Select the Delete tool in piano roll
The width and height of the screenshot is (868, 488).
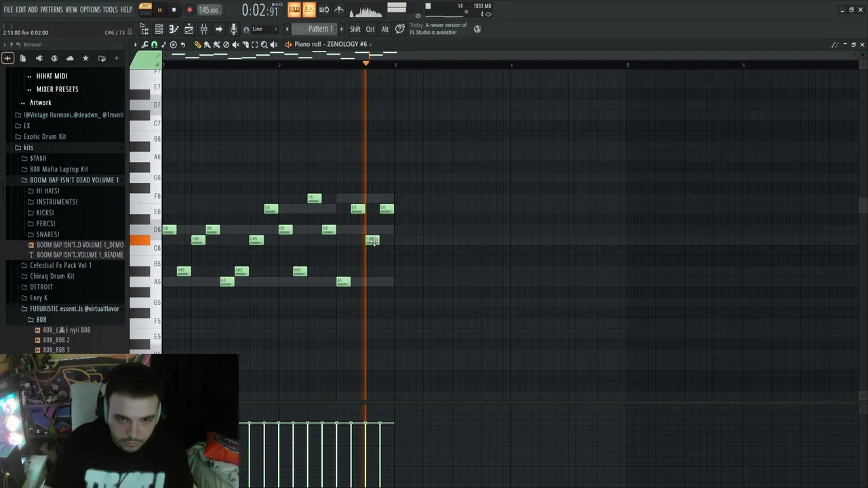(x=226, y=45)
